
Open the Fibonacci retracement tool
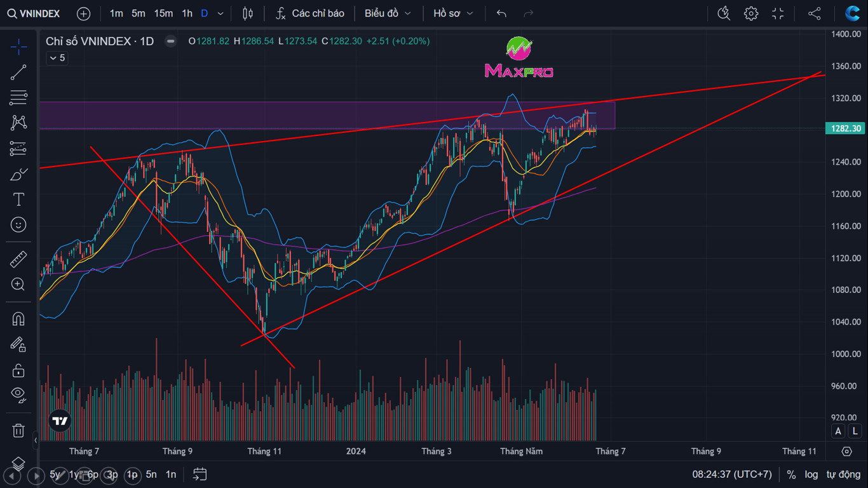(18, 98)
